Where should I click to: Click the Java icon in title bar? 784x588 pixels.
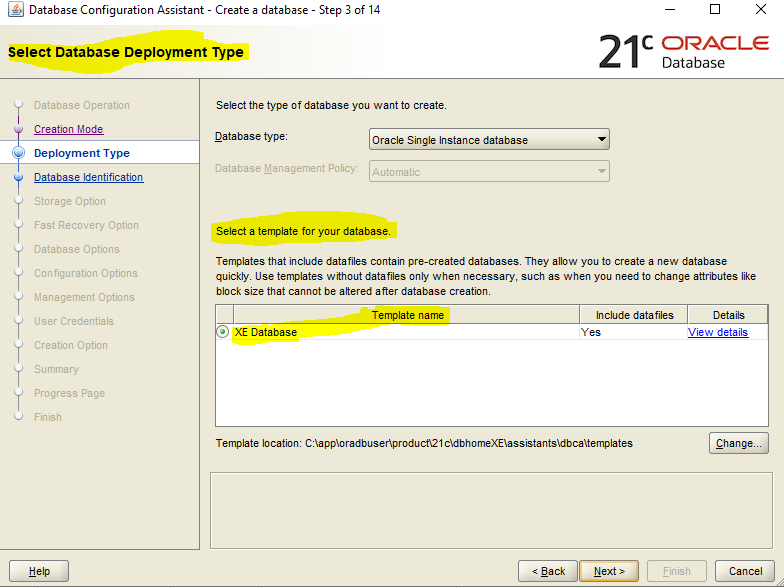pyautogui.click(x=14, y=10)
